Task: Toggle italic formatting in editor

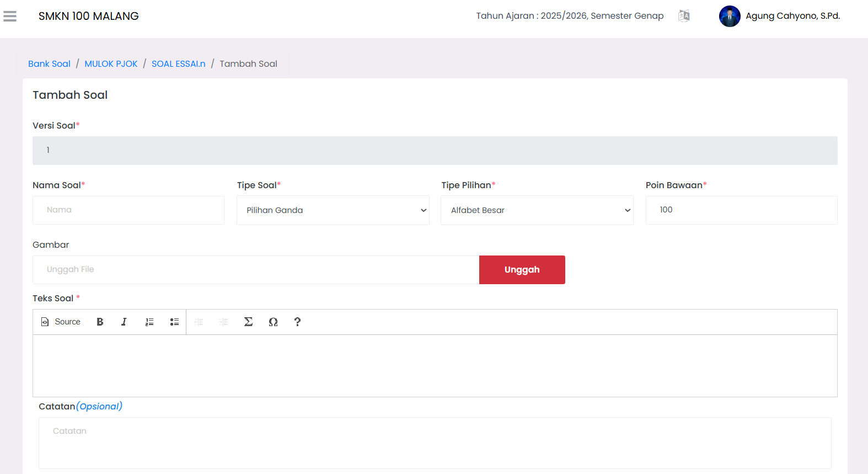Action: 124,322
